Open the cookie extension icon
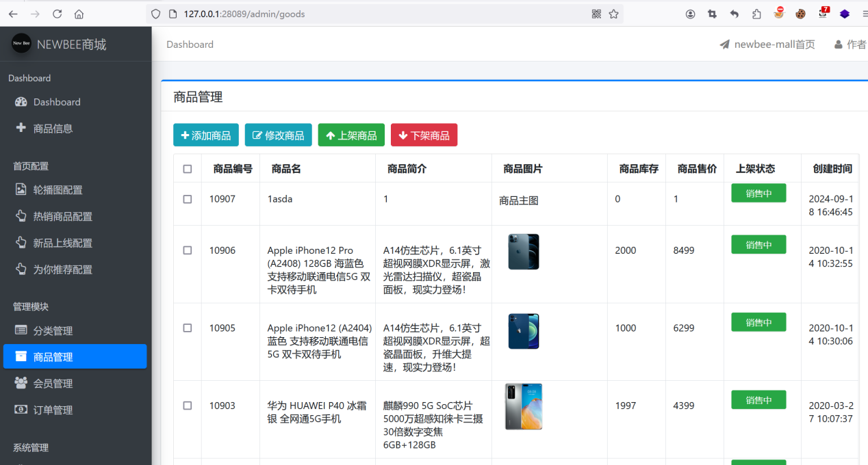This screenshot has width=868, height=465. [800, 14]
